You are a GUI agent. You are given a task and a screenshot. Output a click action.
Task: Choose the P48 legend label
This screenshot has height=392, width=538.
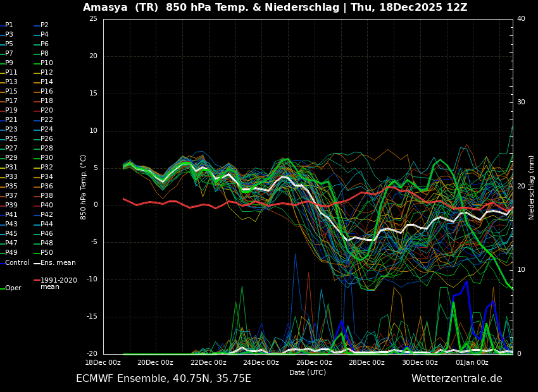tap(47, 243)
